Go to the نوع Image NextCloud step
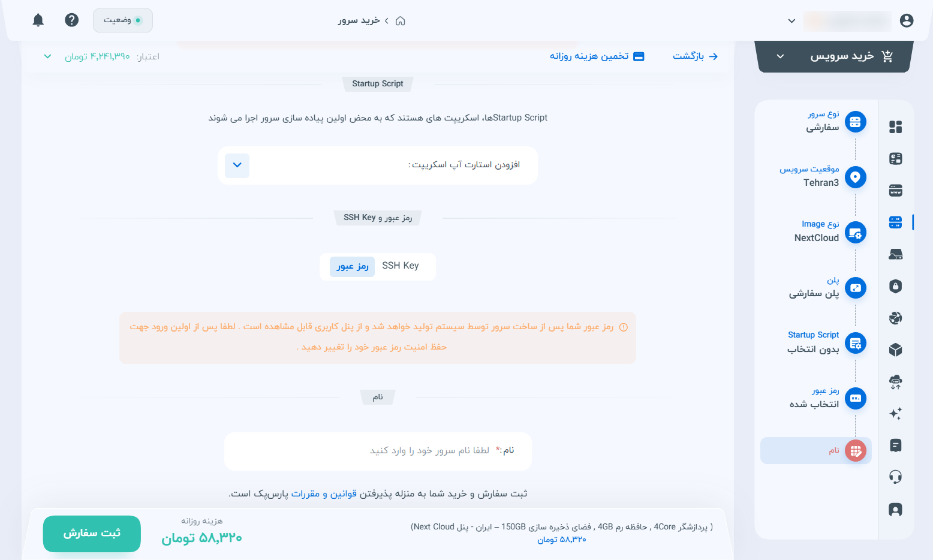The image size is (933, 560). tap(817, 231)
